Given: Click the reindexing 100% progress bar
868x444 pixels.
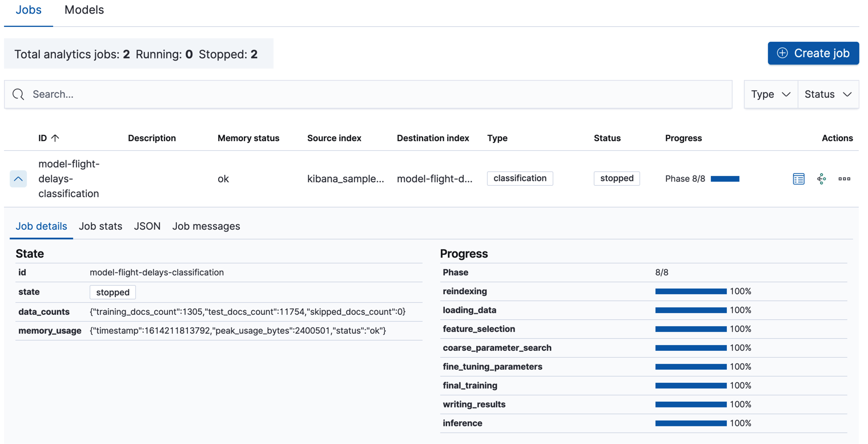Looking at the screenshot, I should click(x=690, y=291).
